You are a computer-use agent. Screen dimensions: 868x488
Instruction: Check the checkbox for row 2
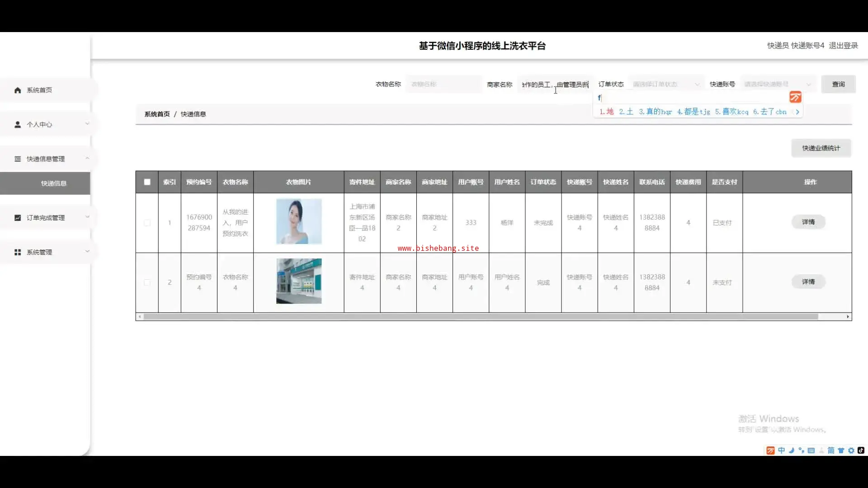147,282
